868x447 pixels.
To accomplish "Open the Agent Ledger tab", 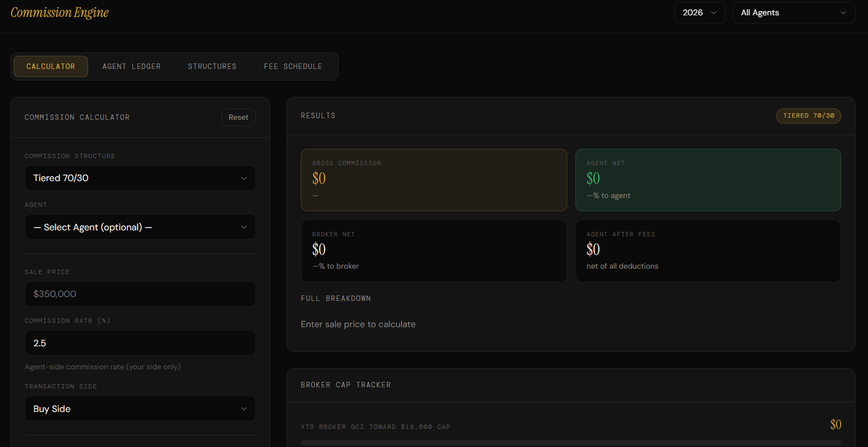I will coord(131,66).
